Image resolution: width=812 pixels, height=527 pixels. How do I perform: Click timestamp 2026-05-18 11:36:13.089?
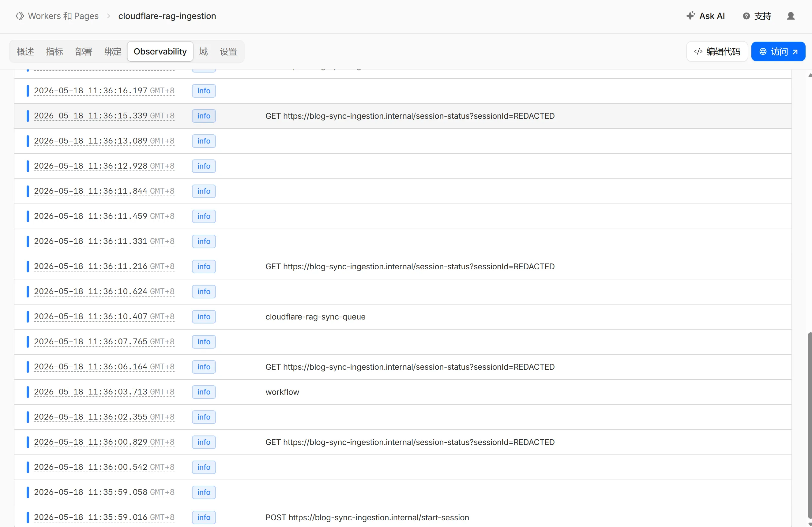coord(104,141)
